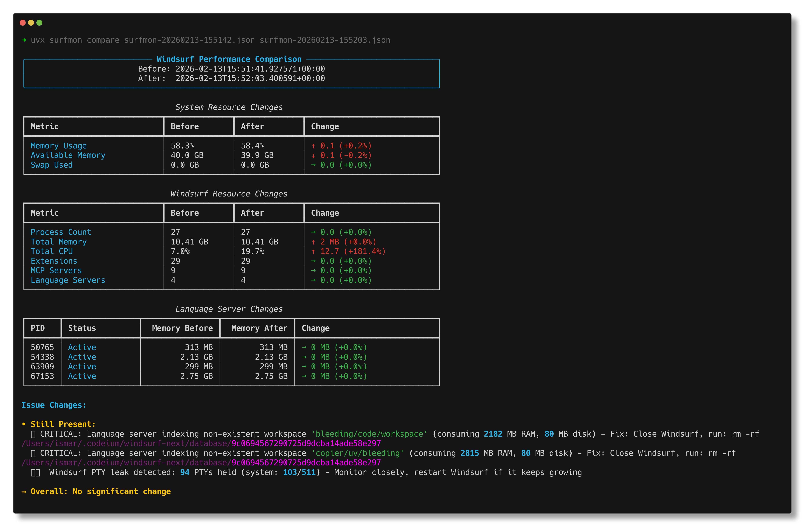Toggle the Active status for PID 54338
The image size is (810, 532).
click(x=82, y=357)
